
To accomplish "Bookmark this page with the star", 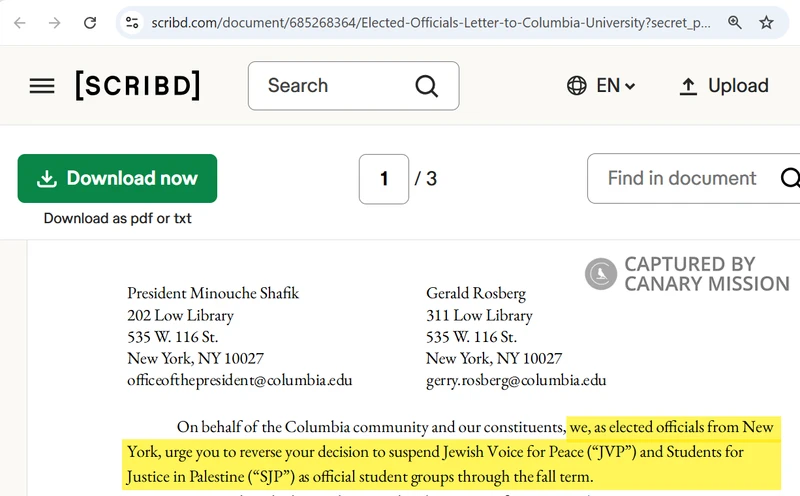I will [x=766, y=22].
